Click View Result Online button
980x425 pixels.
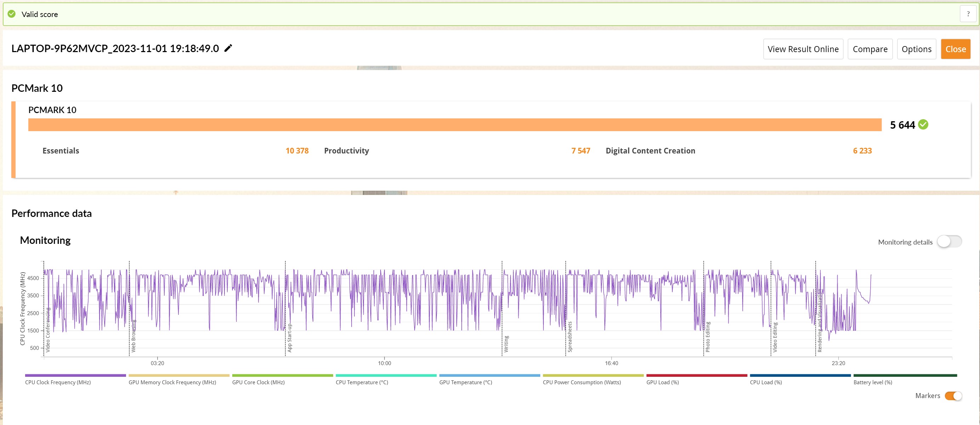(803, 49)
